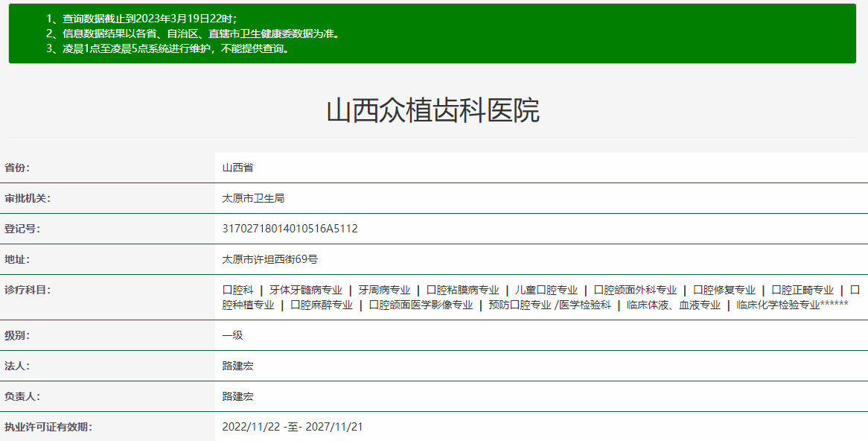The height and width of the screenshot is (441, 868).
Task: Click the notice line mentioning 卫生健康委数据
Action: pos(192,34)
